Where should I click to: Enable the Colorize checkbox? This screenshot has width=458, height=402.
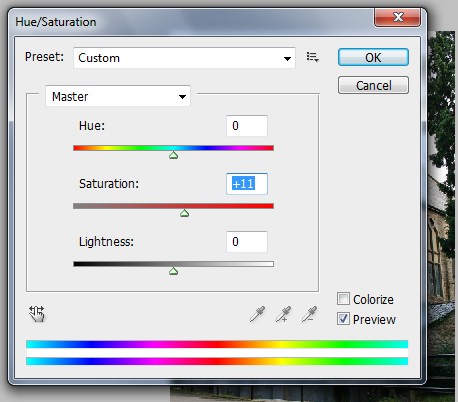click(x=343, y=299)
